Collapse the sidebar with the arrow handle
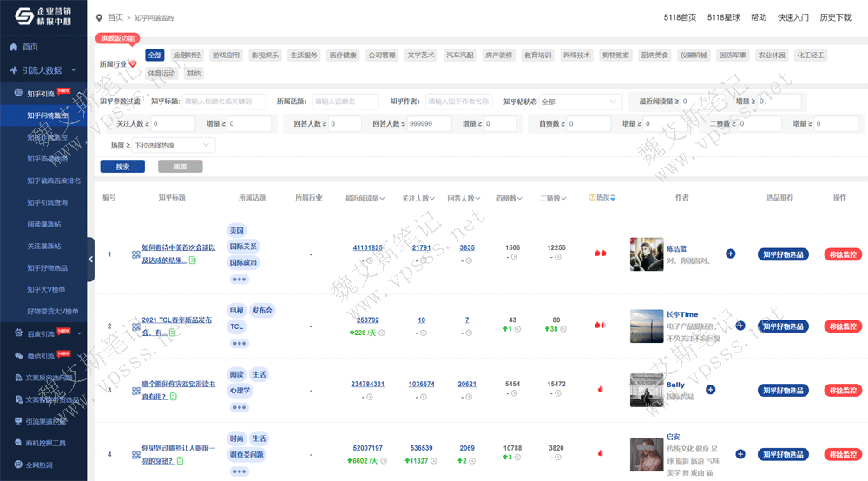This screenshot has height=481, width=868. point(90,258)
